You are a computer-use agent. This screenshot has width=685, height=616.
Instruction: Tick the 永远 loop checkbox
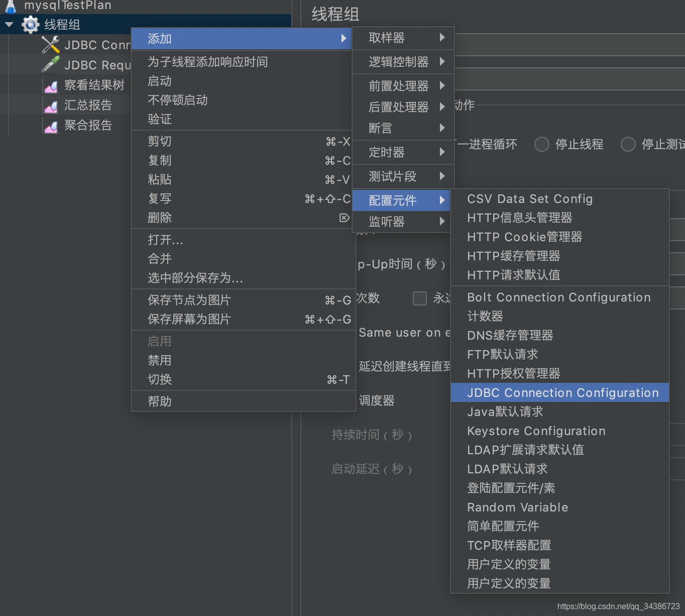click(420, 298)
